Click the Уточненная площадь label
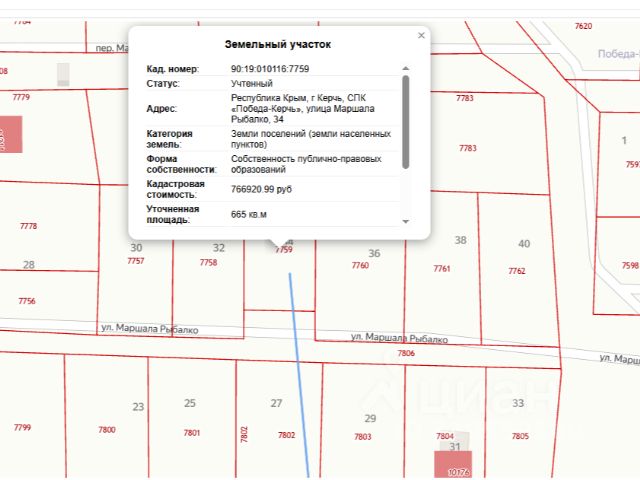The width and height of the screenshot is (640, 480). coord(173,214)
